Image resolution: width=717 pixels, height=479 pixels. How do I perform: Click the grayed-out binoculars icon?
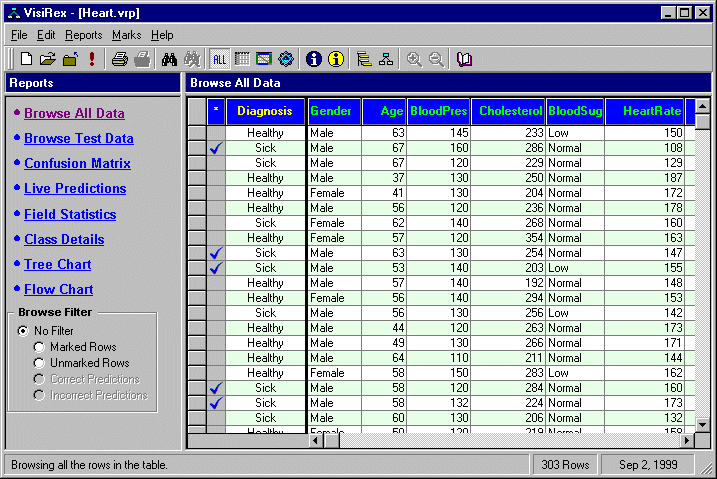pos(192,59)
